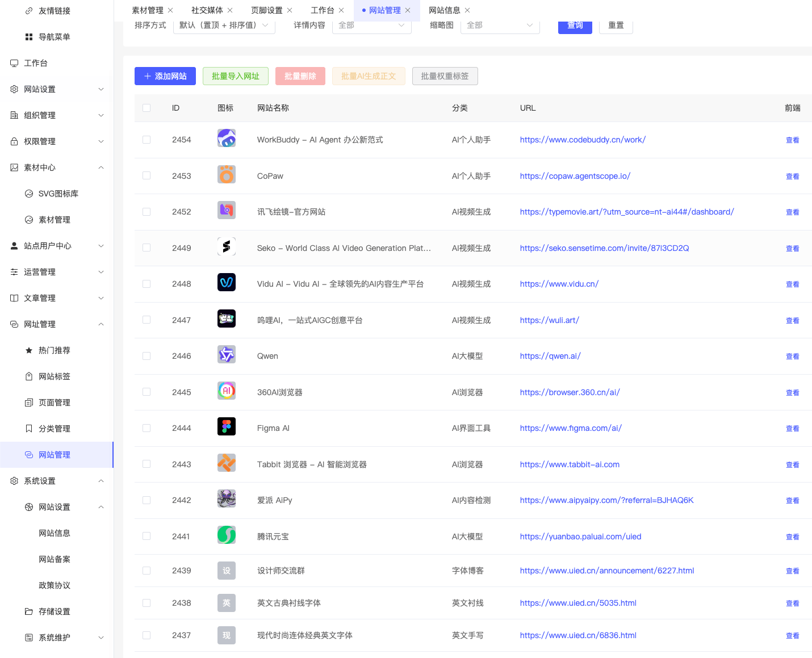Click the Figma AI site icon
The image size is (812, 658).
pyautogui.click(x=227, y=426)
